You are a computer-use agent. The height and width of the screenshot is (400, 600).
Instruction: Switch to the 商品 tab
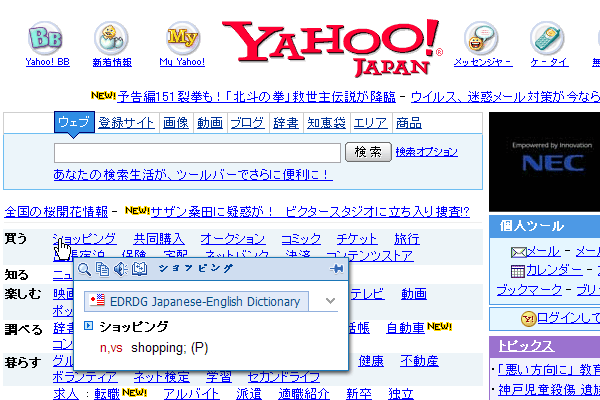(409, 123)
